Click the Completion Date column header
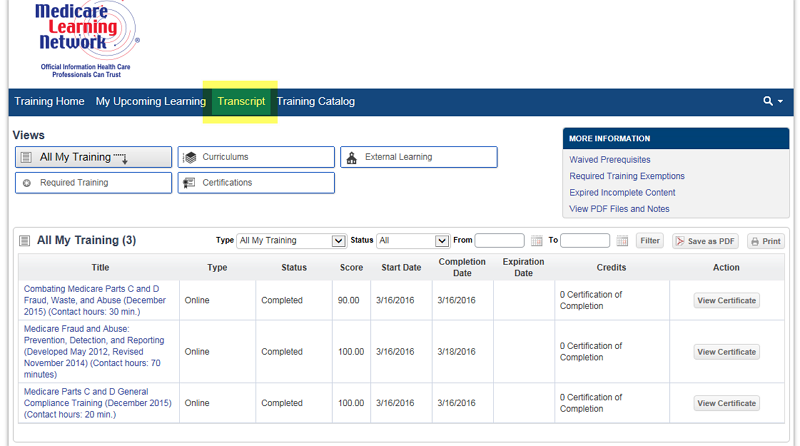This screenshot has height=446, width=800. 462,267
